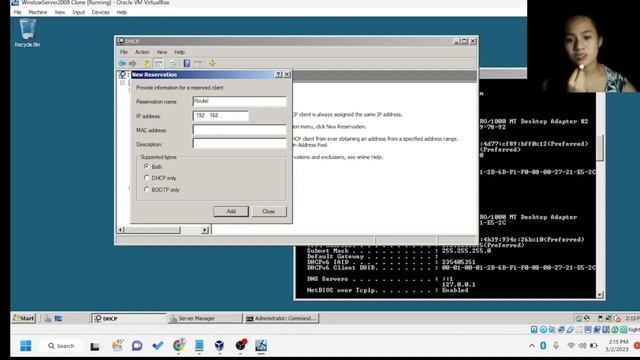Click the first Quick Launch icon beside Start
The height and width of the screenshot is (360, 640).
click(x=47, y=318)
